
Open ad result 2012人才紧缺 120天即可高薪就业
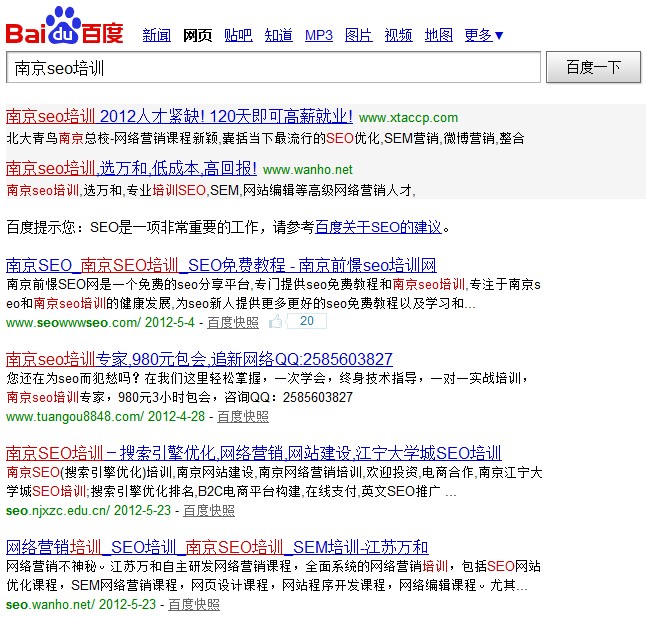coord(179,117)
